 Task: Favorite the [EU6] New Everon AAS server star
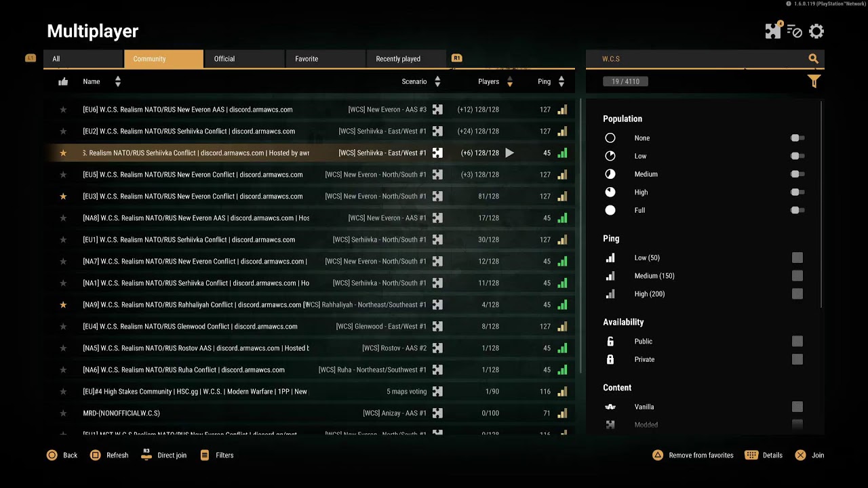63,110
